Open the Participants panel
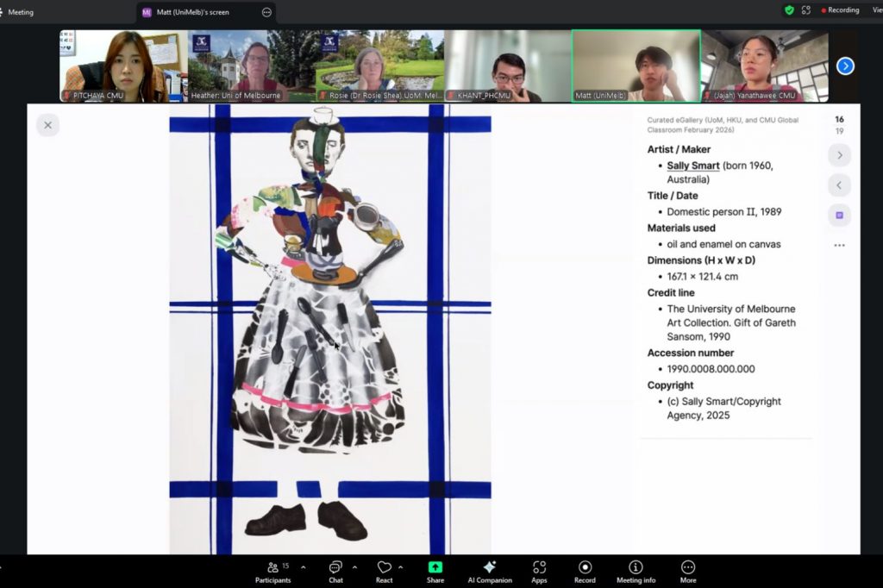Screen dimensions: 883x588 point(272,569)
